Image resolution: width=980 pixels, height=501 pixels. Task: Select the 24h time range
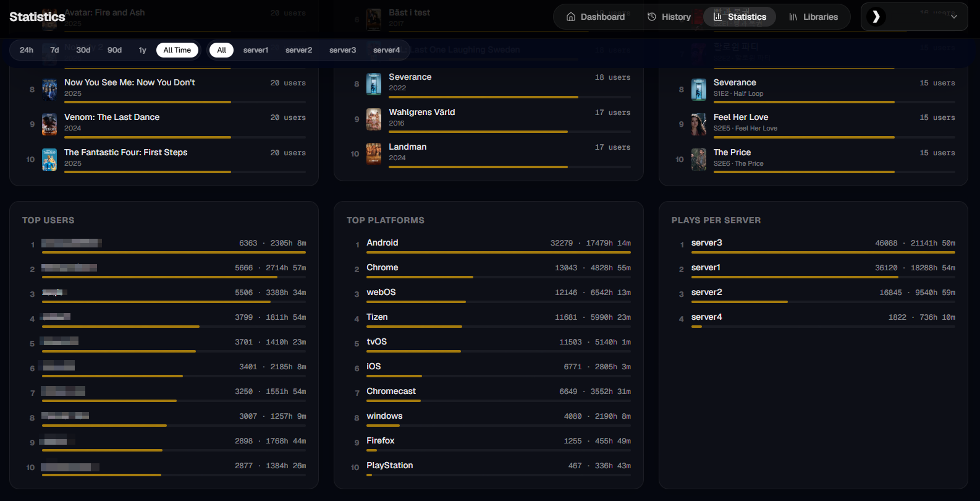27,50
